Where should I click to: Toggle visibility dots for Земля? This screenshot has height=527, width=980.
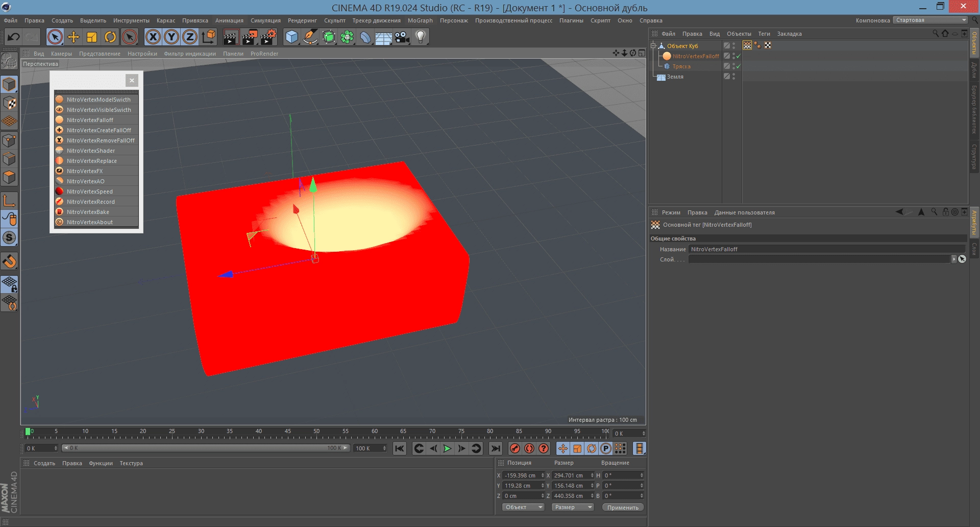(x=733, y=77)
